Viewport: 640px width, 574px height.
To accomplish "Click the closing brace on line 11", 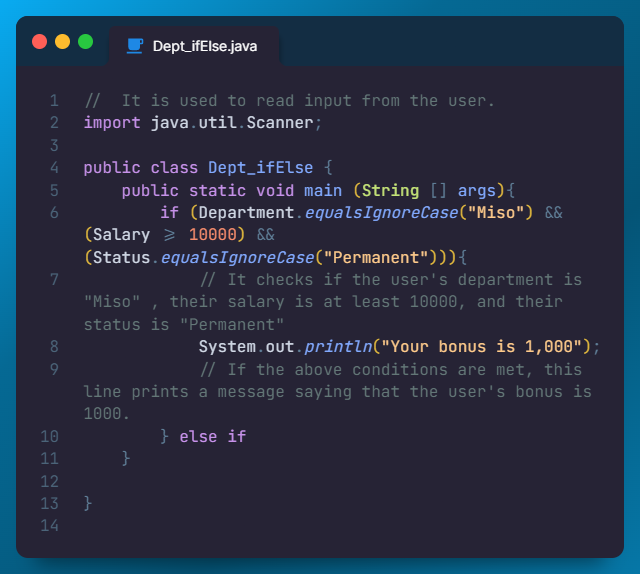I will click(126, 458).
